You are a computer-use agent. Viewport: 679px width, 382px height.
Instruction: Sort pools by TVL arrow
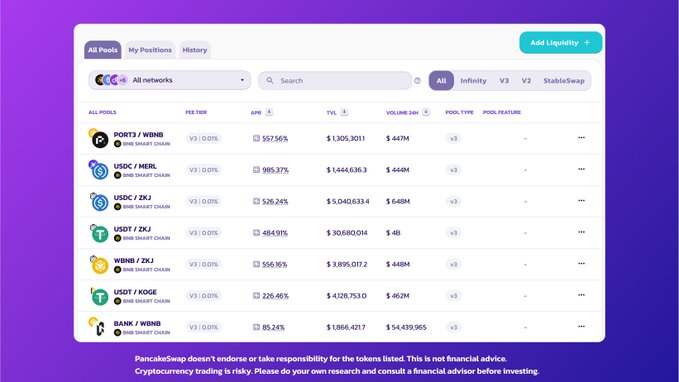[344, 112]
